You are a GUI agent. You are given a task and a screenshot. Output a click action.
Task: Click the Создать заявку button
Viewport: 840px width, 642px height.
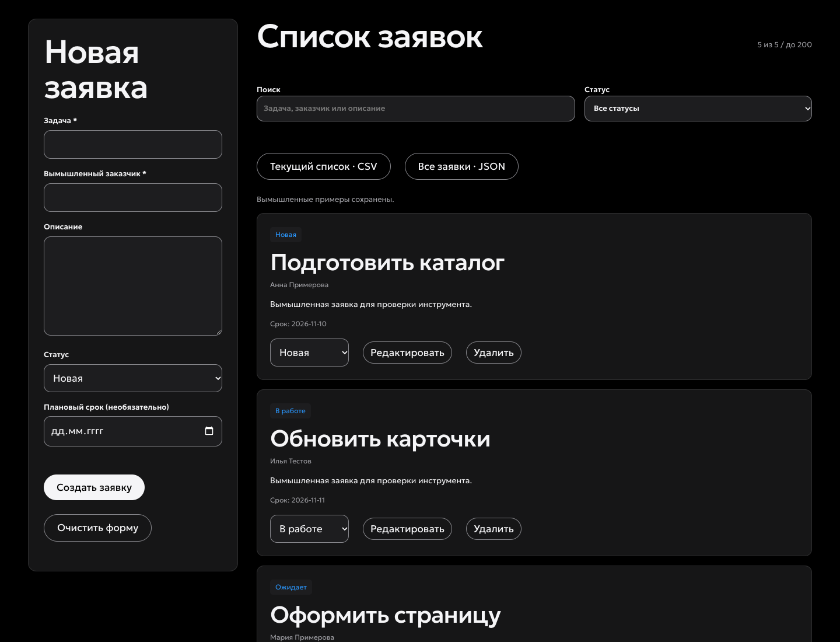pos(94,487)
